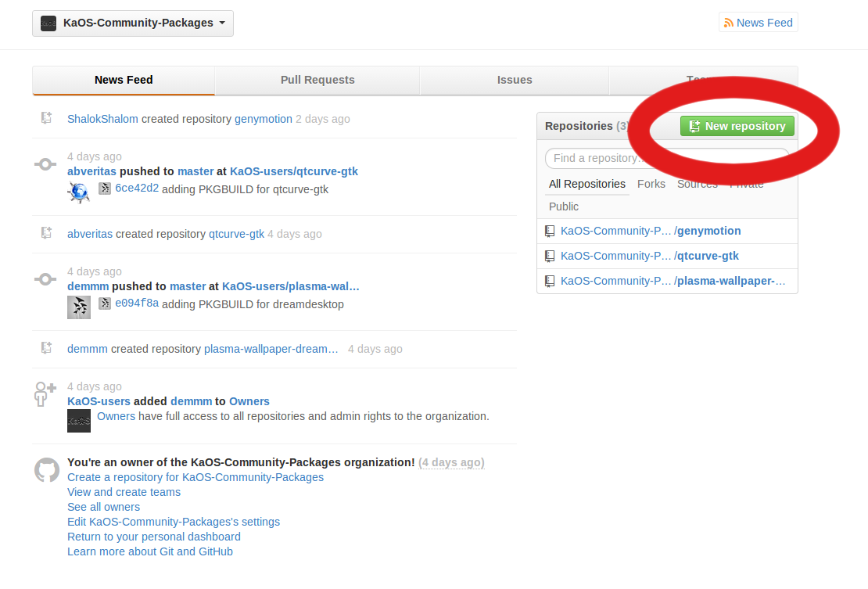868x589 pixels.
Task: Select All Repositories filter
Action: [x=586, y=184]
